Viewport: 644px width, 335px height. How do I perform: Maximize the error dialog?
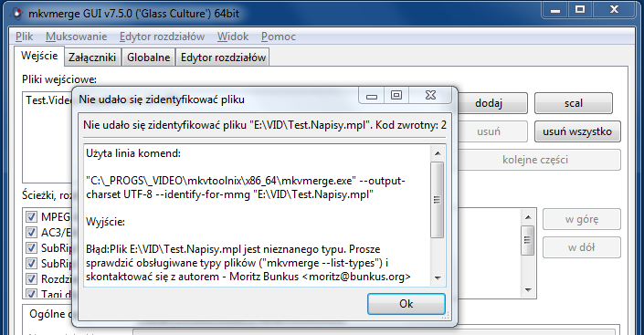coord(396,96)
